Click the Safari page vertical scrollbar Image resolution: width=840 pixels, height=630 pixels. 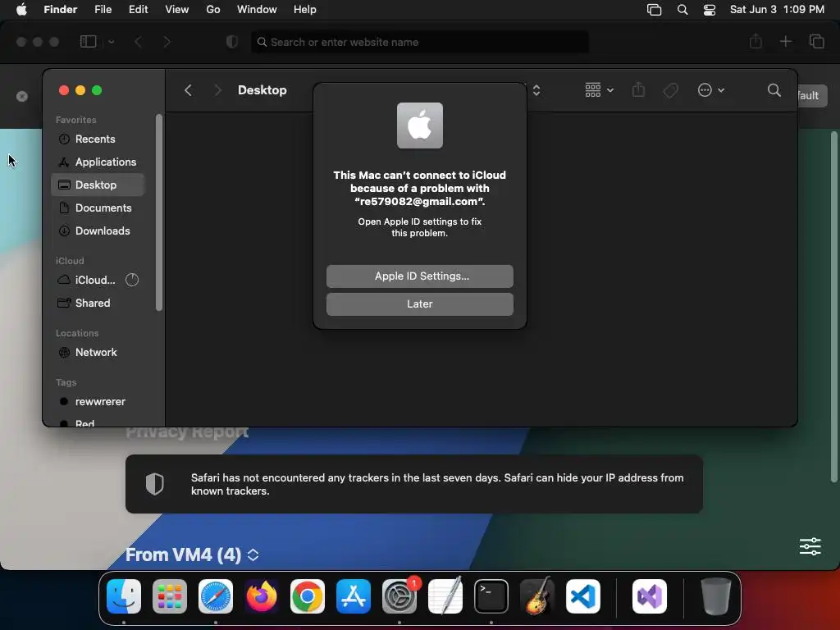833,307
